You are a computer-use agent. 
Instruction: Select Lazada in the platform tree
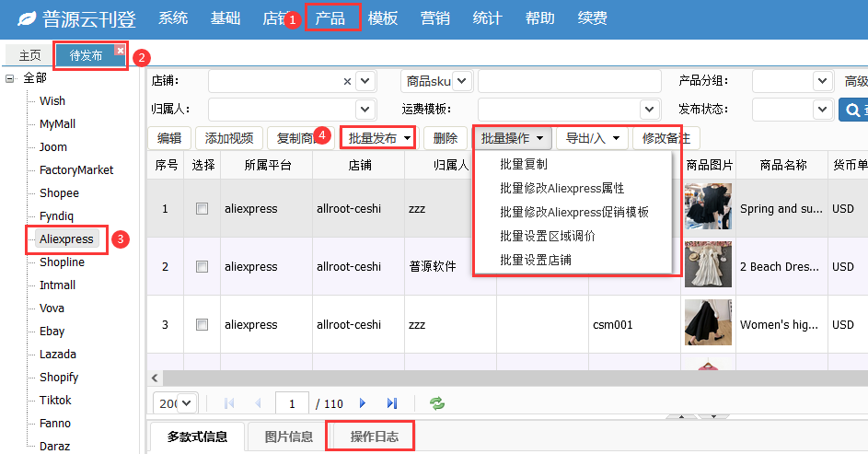click(58, 355)
